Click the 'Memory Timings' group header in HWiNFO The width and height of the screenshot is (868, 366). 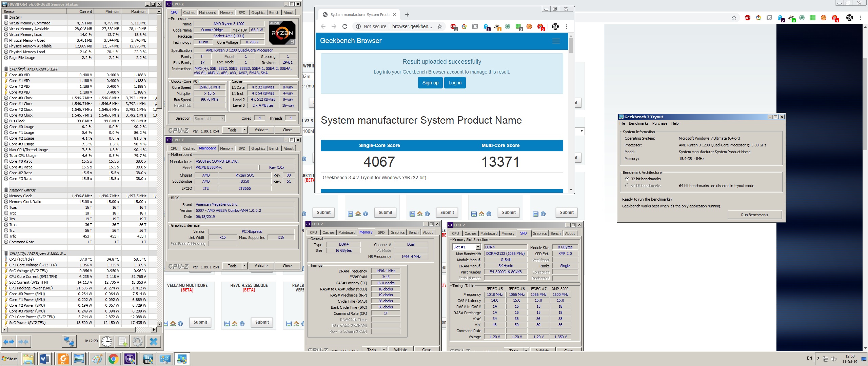79,190
